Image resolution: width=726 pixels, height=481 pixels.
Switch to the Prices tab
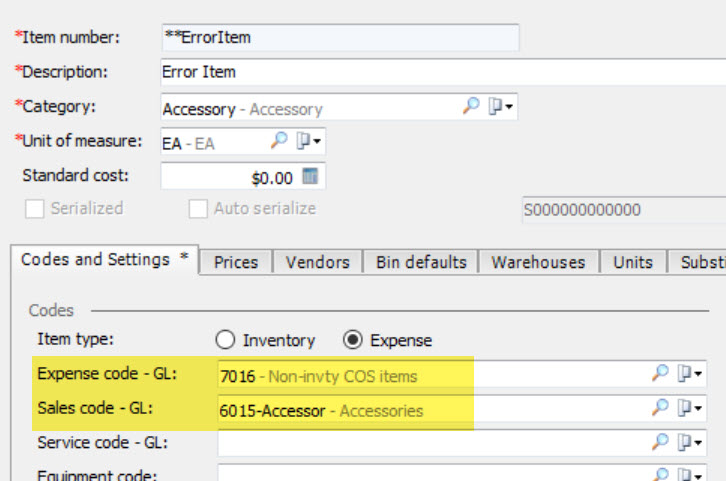pos(236,262)
